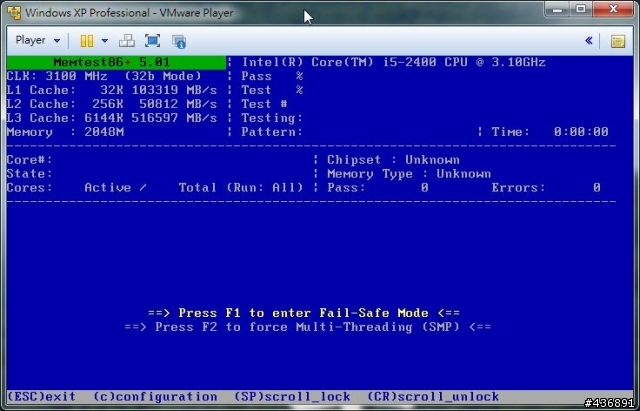Open the yellow notes icon at toolbar right
The width and height of the screenshot is (640, 411).
(618, 41)
